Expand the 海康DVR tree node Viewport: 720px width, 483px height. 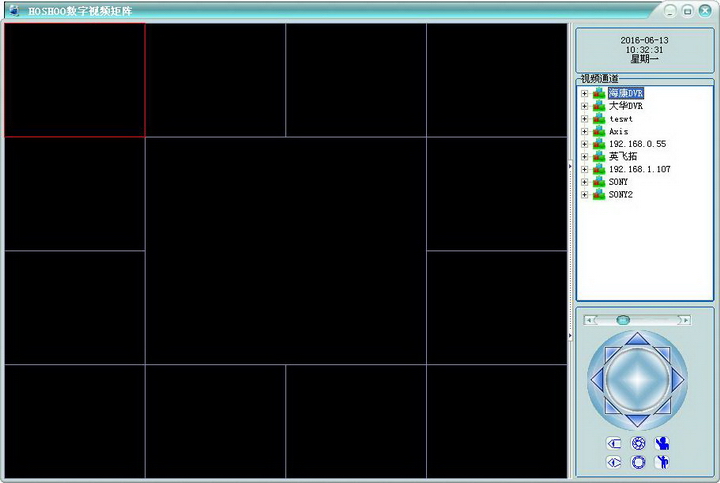(x=584, y=93)
